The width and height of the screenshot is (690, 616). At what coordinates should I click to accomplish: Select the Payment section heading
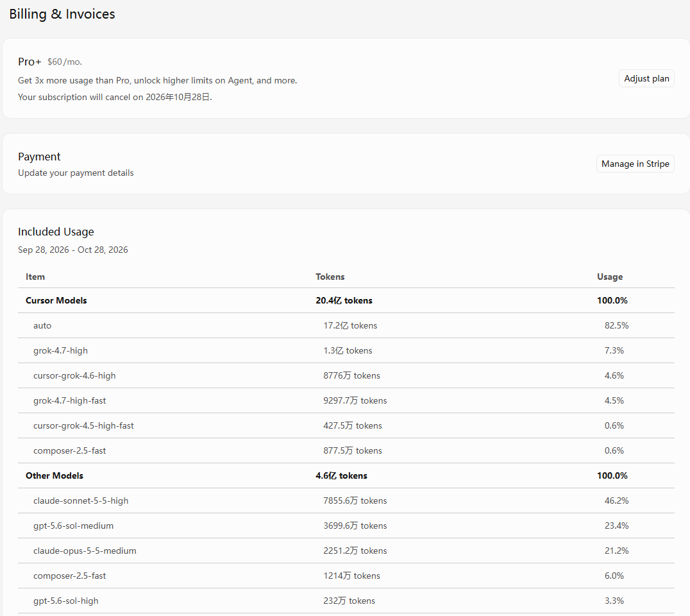point(39,157)
